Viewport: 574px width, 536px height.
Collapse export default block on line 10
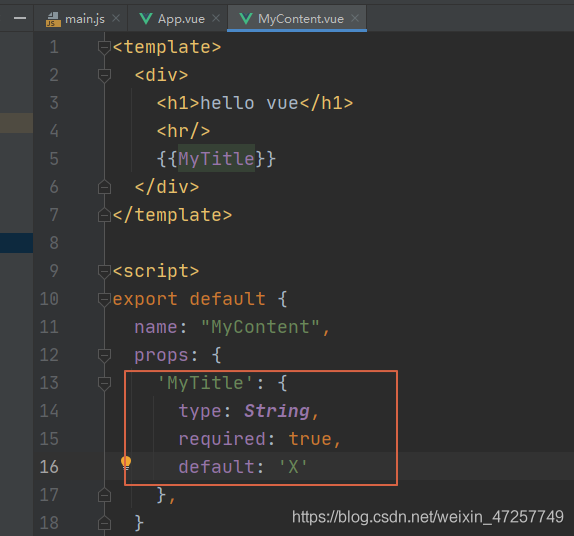(x=104, y=299)
